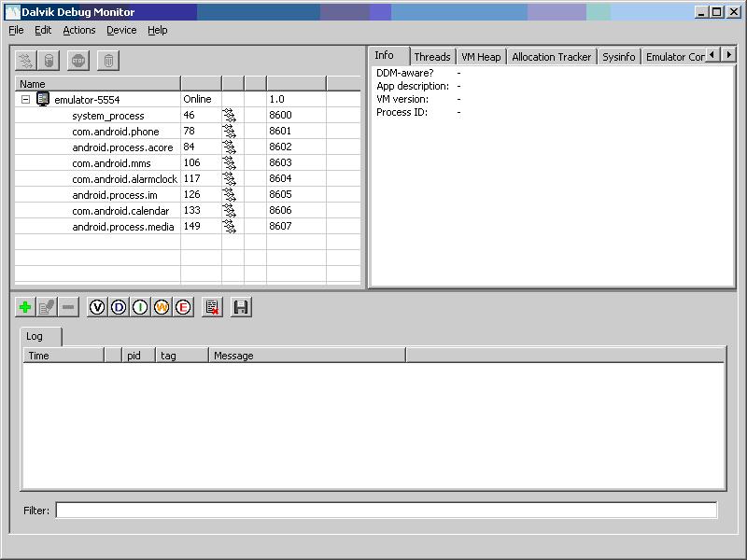747x560 pixels.
Task: Click the debug icon in system_process row
Action: pos(229,115)
